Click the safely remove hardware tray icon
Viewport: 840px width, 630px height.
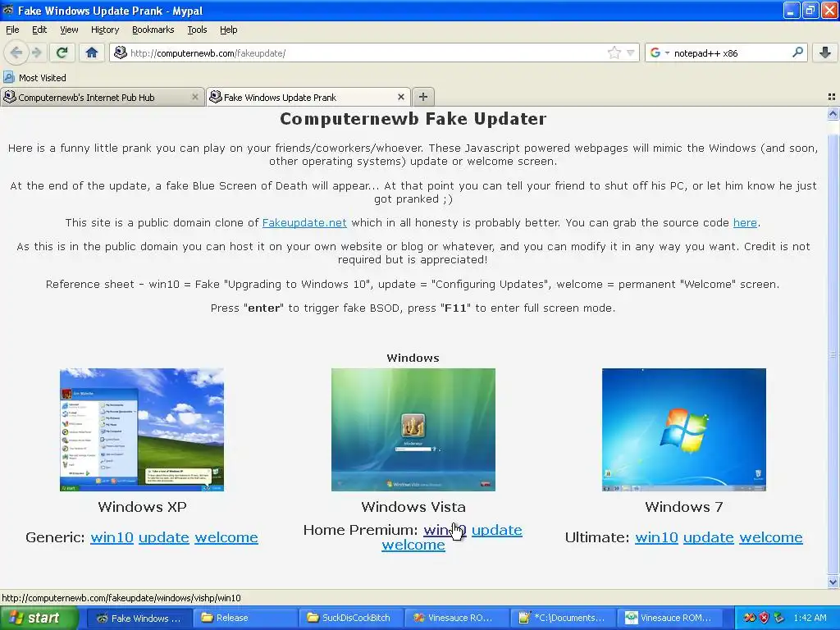(779, 618)
